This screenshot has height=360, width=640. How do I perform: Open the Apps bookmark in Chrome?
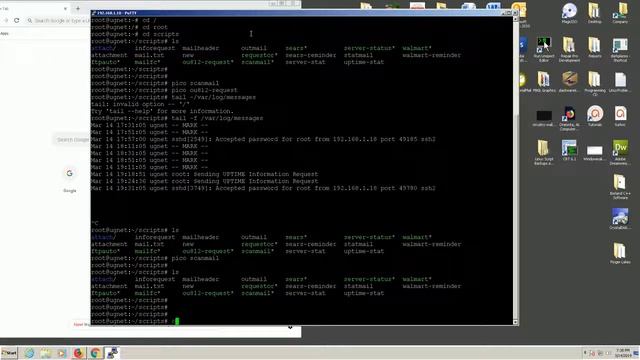(x=4, y=33)
